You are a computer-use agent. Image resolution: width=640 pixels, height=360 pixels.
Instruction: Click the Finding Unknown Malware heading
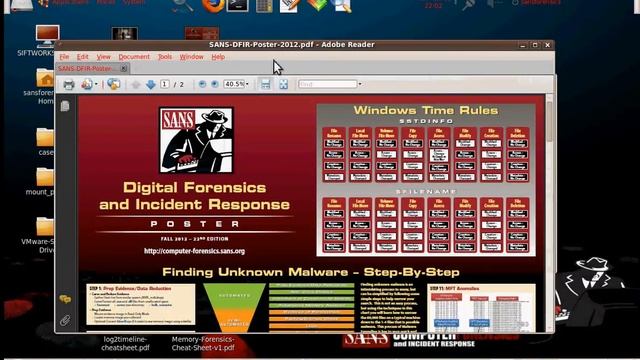[311, 272]
